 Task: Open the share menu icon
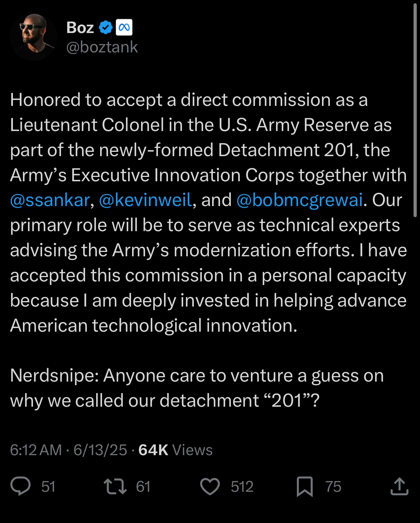coord(399,486)
